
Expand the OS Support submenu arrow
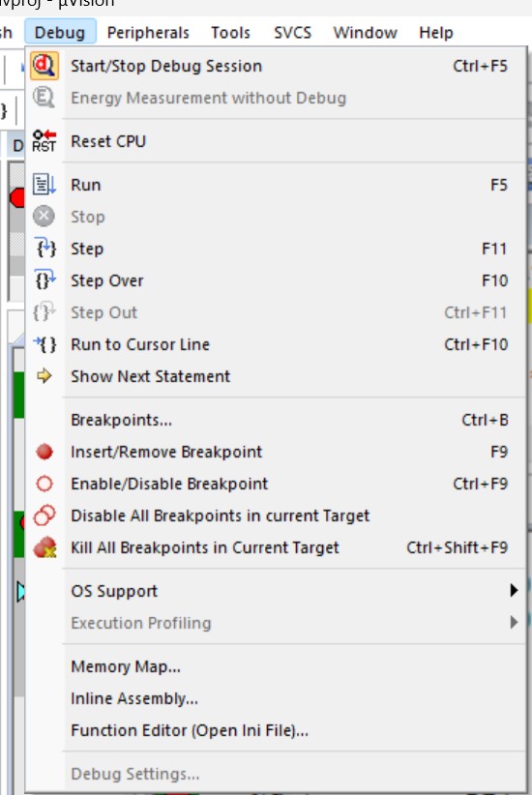pyautogui.click(x=514, y=591)
